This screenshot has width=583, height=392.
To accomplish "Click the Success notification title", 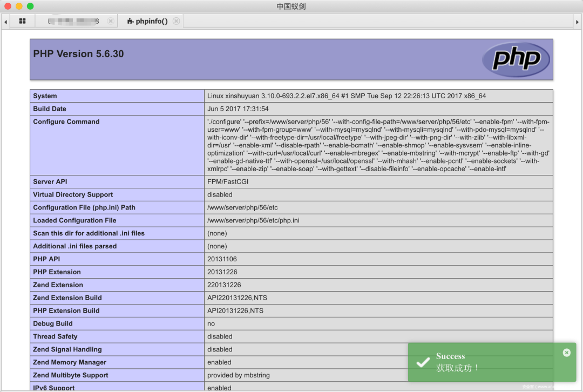I will click(x=450, y=356).
